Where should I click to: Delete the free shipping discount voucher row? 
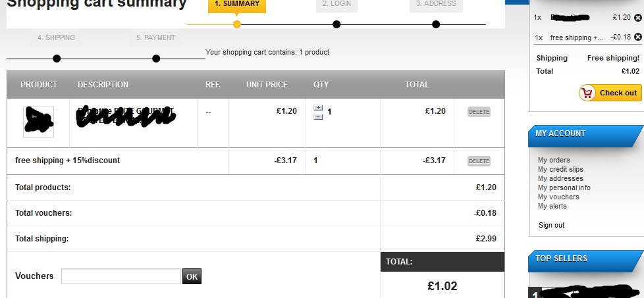479,161
